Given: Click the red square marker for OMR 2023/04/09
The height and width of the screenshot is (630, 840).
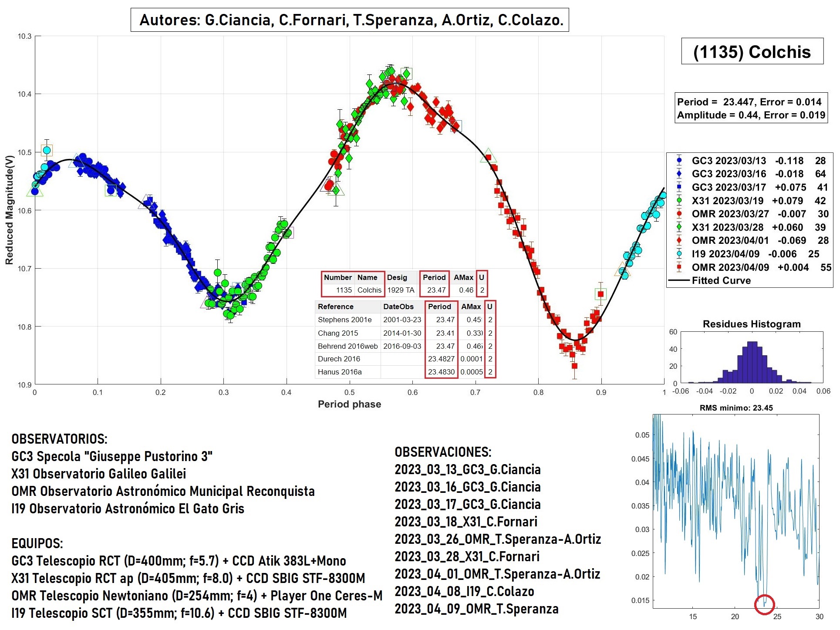Looking at the screenshot, I should [x=679, y=267].
